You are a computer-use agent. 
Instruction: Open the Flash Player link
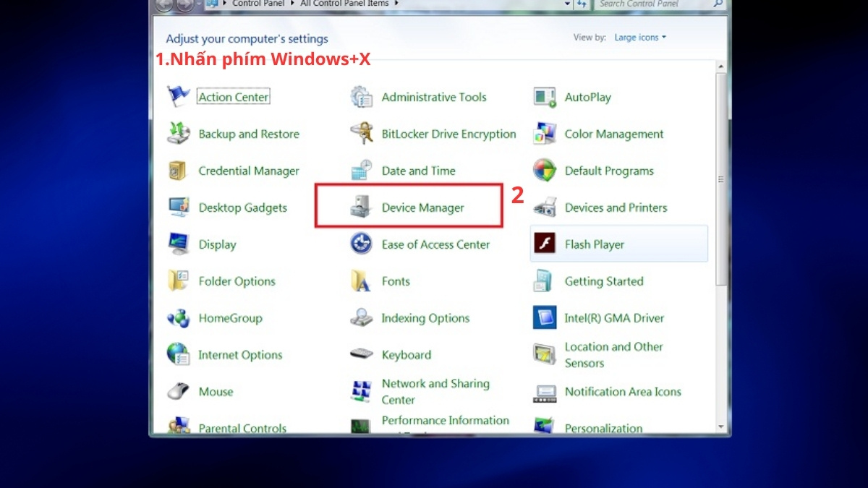(595, 244)
